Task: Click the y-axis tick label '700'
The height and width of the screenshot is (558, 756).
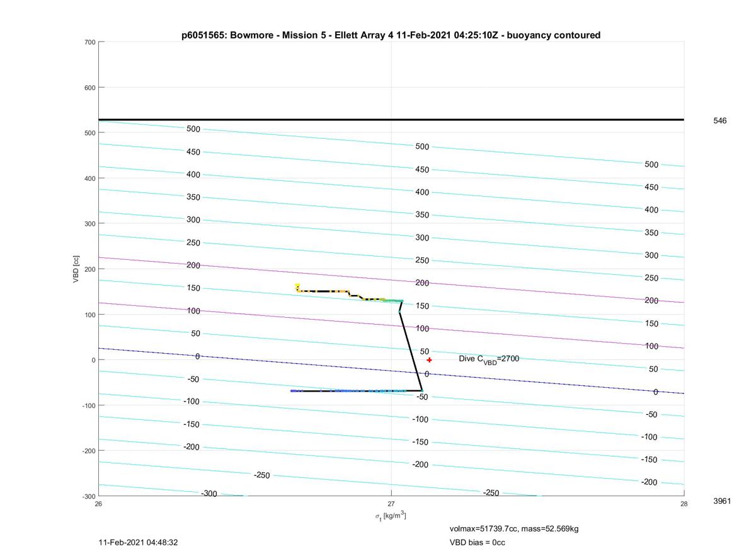Action: pyautogui.click(x=89, y=42)
